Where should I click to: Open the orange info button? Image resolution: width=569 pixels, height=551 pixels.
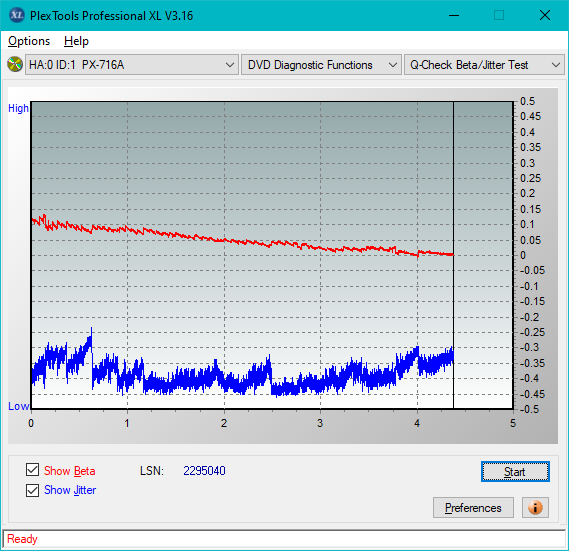pyautogui.click(x=535, y=507)
